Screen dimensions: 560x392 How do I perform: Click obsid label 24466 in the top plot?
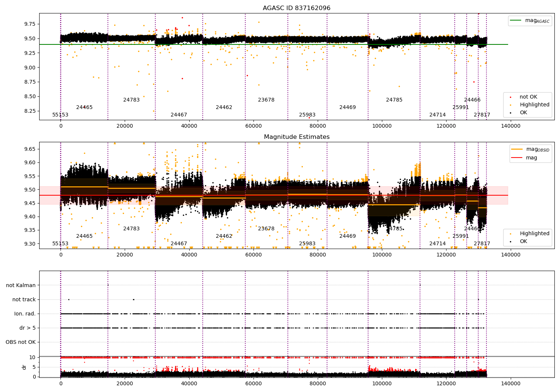tap(472, 100)
